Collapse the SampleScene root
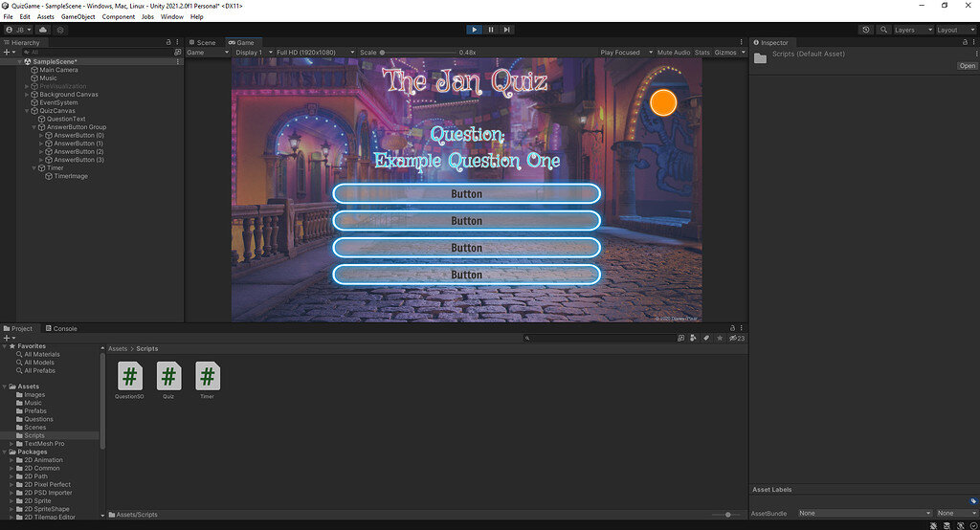This screenshot has height=530, width=980. [19, 62]
